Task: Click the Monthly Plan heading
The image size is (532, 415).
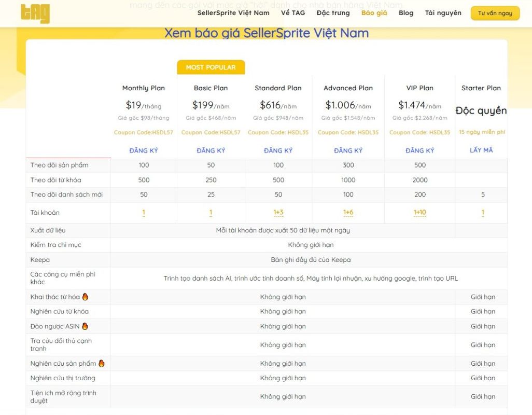Action: coord(144,88)
